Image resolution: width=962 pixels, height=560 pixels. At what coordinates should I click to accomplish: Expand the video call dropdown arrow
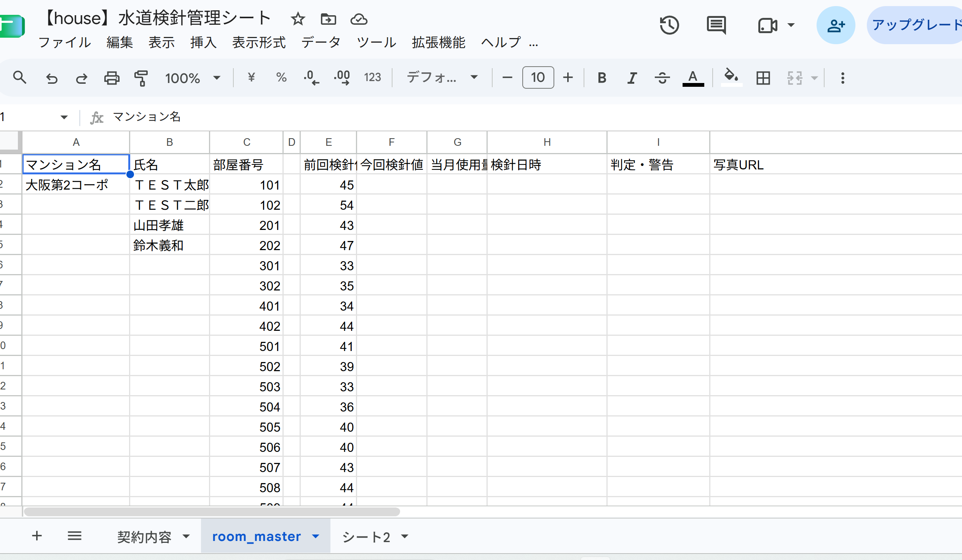click(x=791, y=25)
